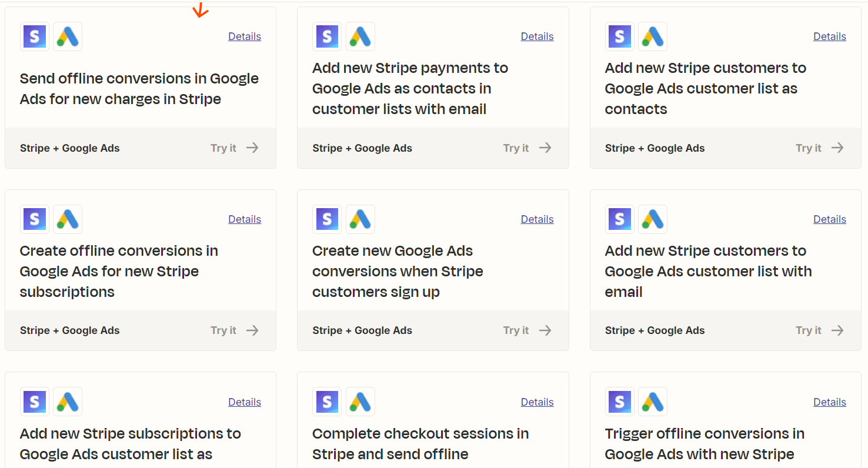Click Google Ads icon on 'Add new Stripe subscriptions' card
Image resolution: width=868 pixels, height=468 pixels.
click(x=68, y=402)
